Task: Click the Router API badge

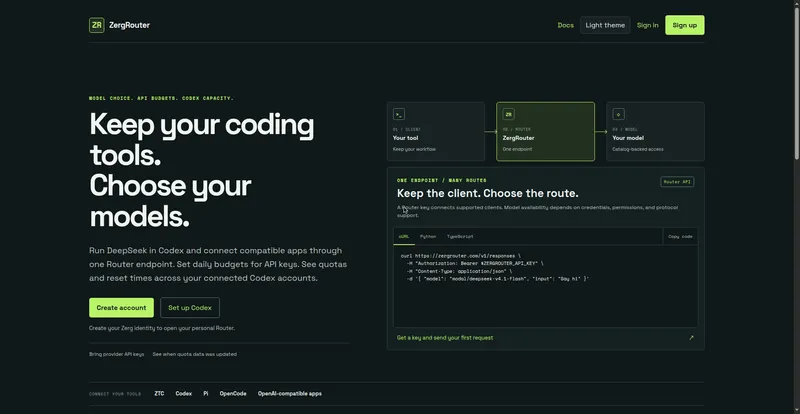Action: (x=677, y=182)
